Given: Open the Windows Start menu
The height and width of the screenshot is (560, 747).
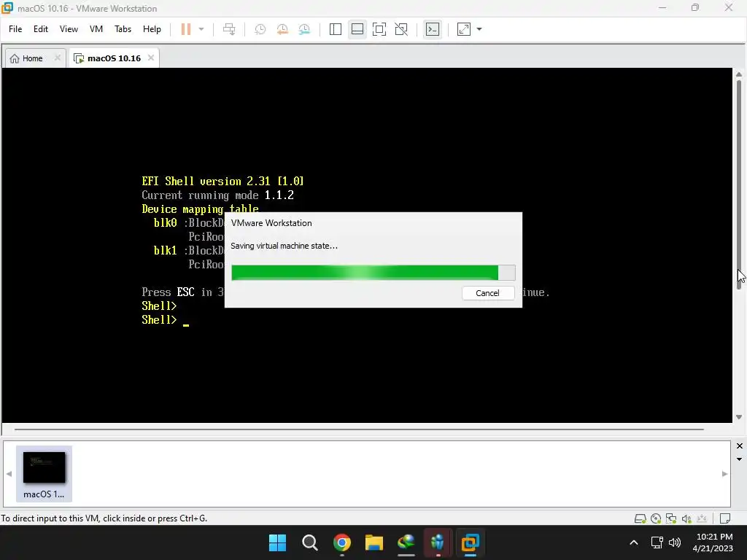Looking at the screenshot, I should tap(277, 542).
